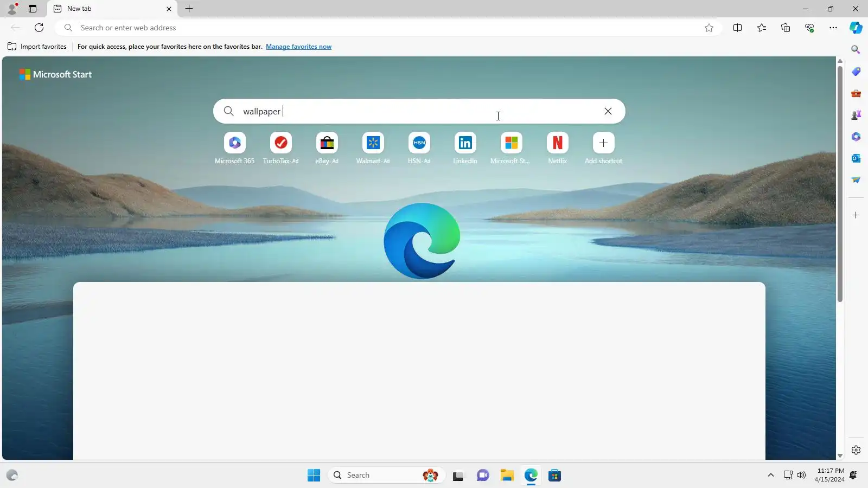Open the Walmart shortcut
Image resolution: width=868 pixels, height=488 pixels.
coord(373,148)
